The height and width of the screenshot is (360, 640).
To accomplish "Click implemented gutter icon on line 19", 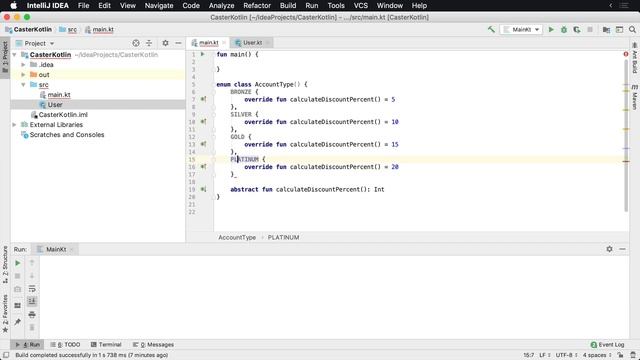I will click(203, 189).
